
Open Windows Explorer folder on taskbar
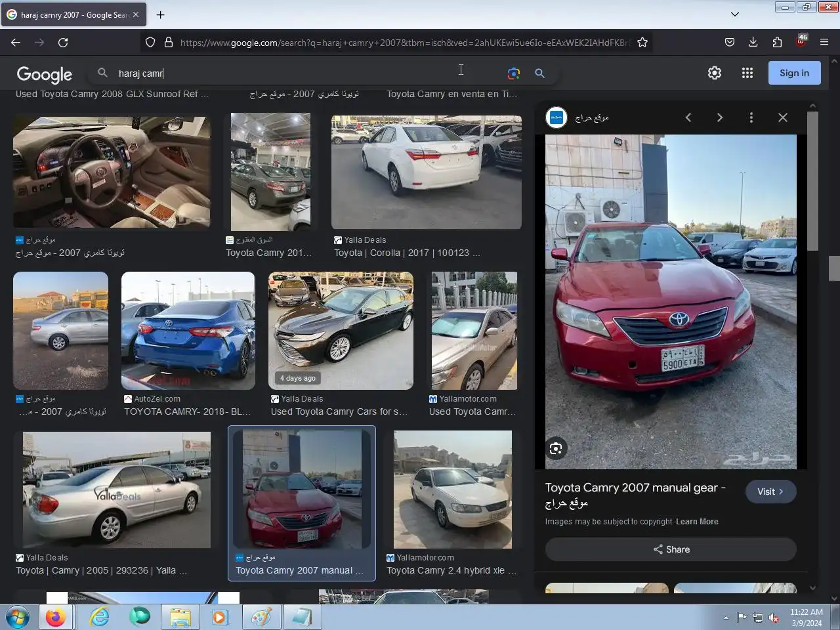pos(180,618)
